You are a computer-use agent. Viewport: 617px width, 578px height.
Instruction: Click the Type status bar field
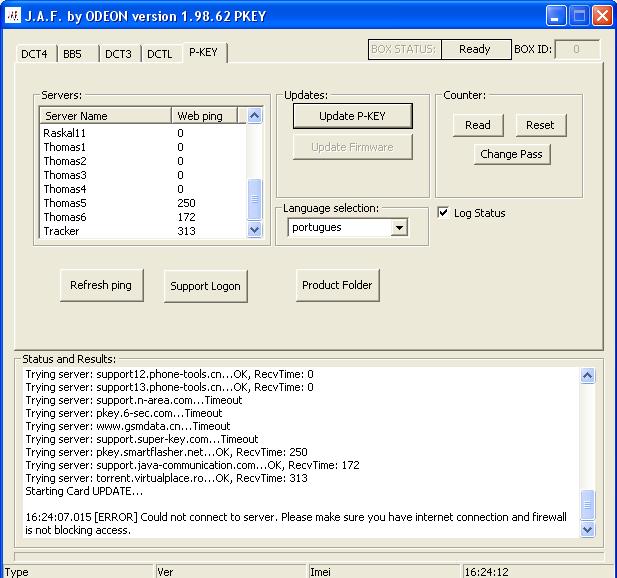(78, 572)
